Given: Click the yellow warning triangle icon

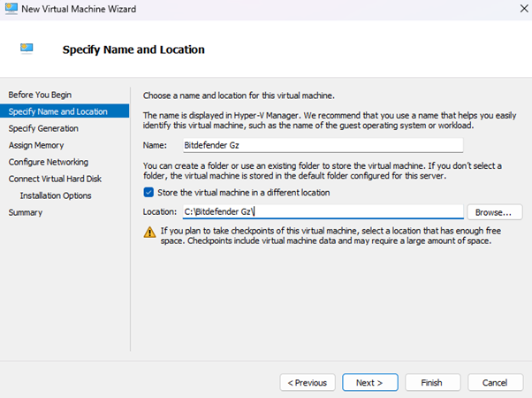Looking at the screenshot, I should point(148,232).
